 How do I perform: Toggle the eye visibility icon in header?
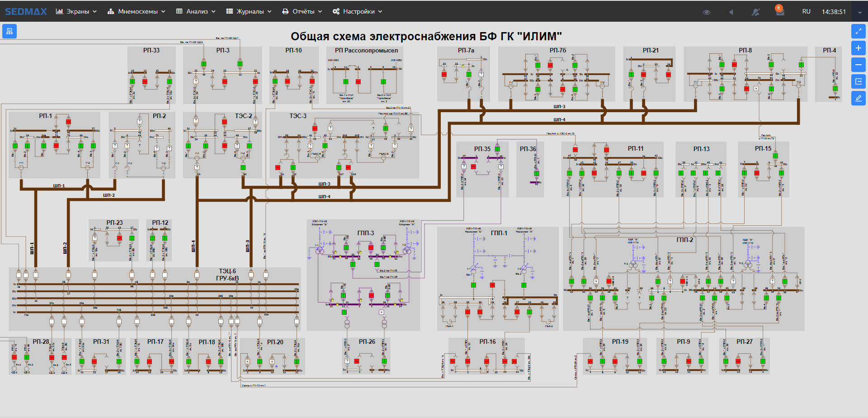click(x=707, y=12)
